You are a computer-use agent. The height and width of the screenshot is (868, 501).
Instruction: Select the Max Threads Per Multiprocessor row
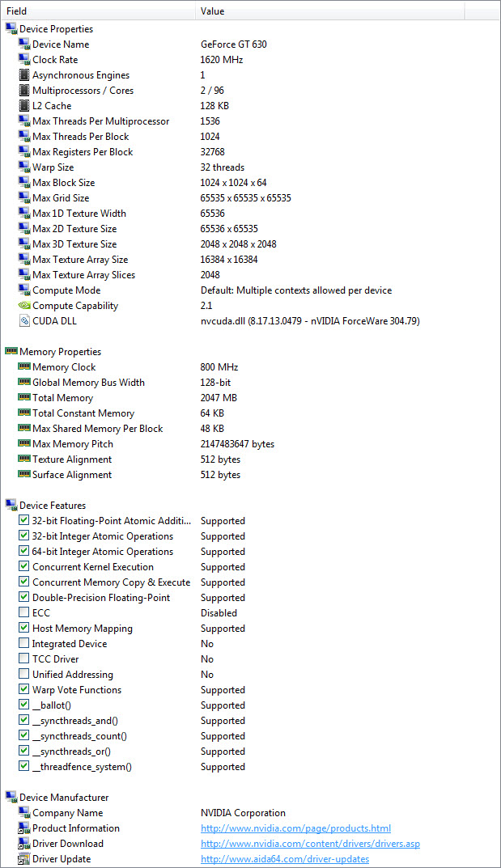point(250,121)
